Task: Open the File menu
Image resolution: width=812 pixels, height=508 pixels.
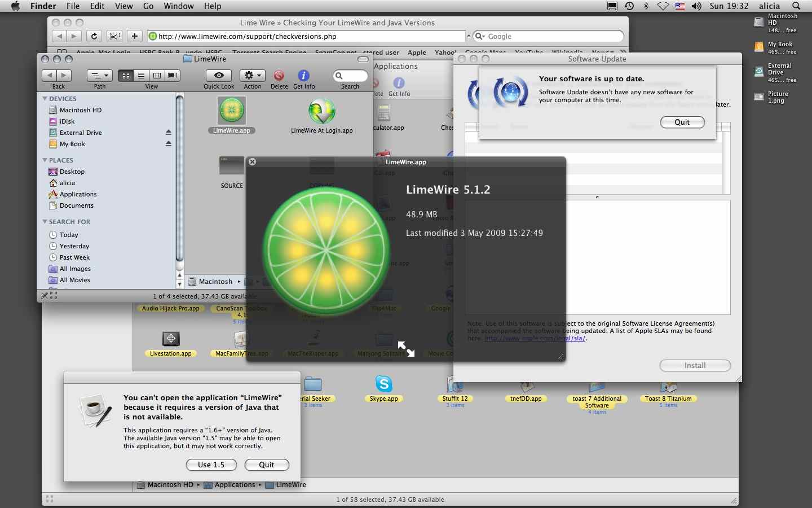Action: point(73,6)
